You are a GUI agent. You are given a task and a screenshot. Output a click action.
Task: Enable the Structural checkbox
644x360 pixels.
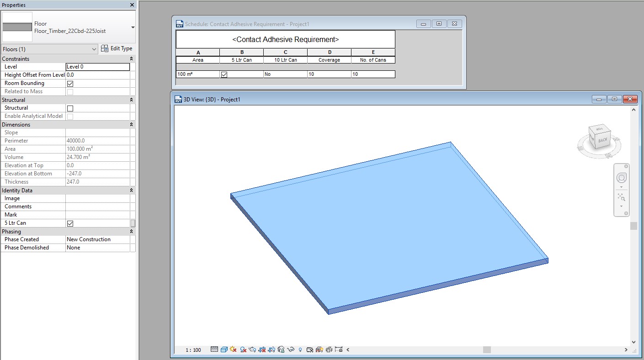point(69,108)
